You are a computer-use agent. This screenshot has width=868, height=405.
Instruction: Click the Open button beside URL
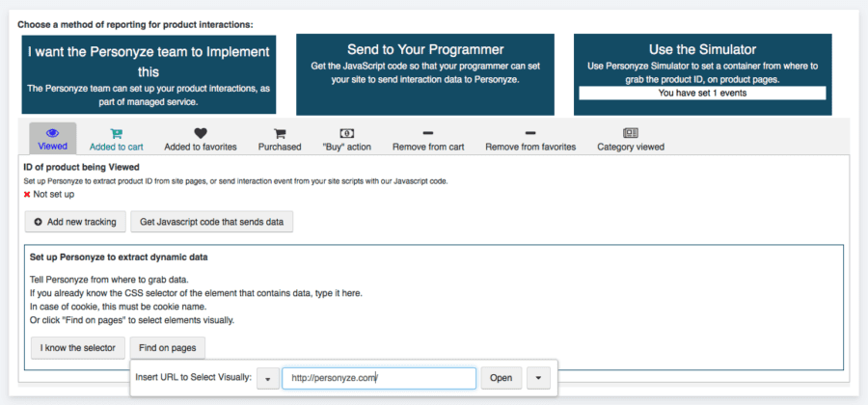pos(502,378)
